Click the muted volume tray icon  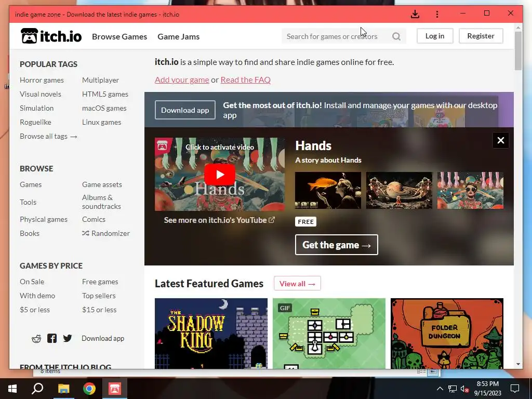(x=464, y=389)
